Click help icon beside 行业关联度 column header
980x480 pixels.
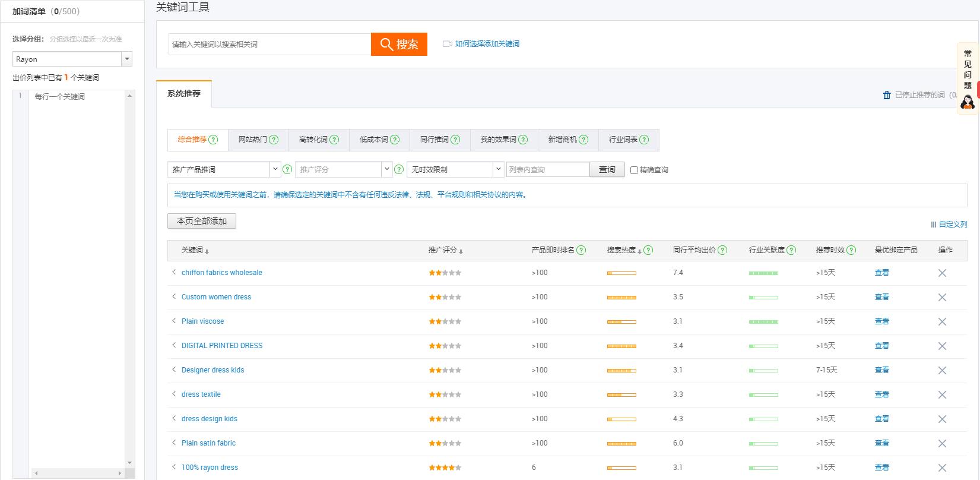click(791, 250)
